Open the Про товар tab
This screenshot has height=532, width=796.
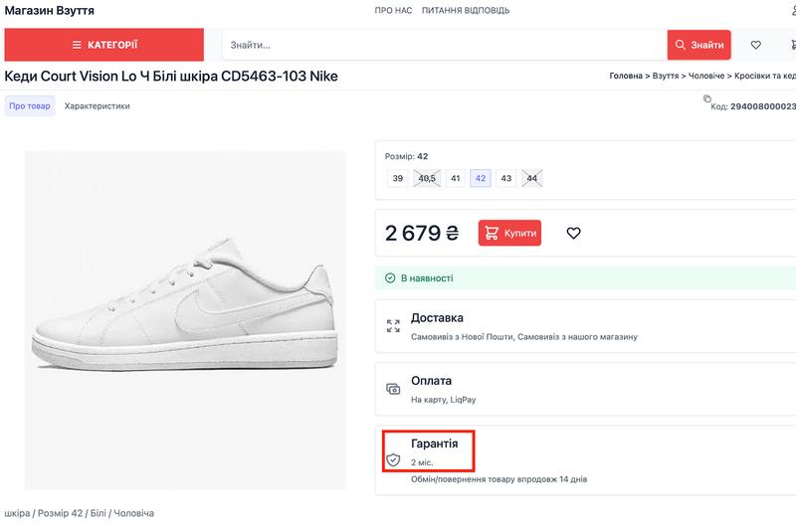(30, 106)
